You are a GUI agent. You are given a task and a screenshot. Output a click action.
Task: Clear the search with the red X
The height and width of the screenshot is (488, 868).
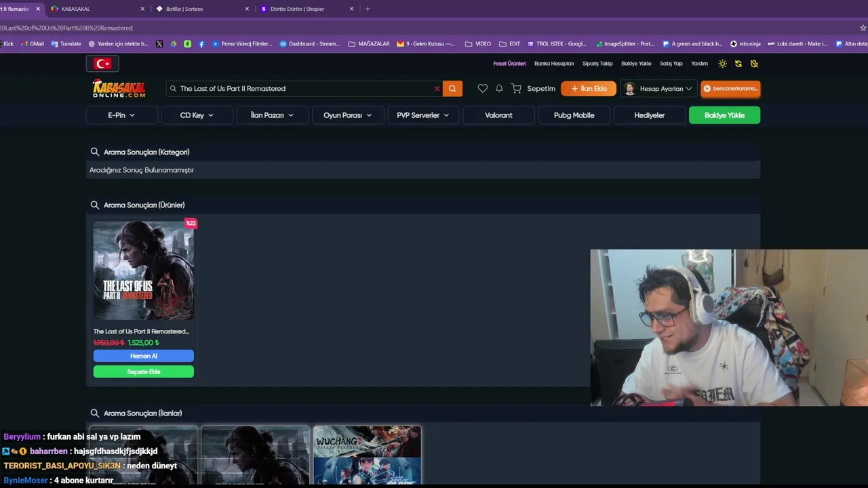click(437, 88)
